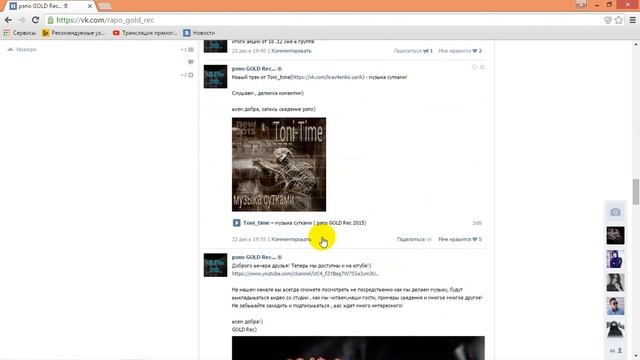Click the 2:06 track duration text

coord(477,223)
